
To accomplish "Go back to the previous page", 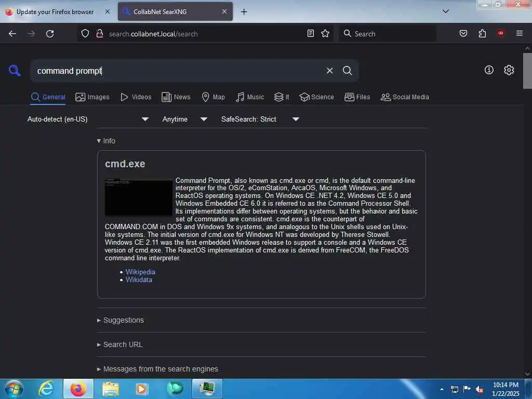I will click(x=12, y=34).
